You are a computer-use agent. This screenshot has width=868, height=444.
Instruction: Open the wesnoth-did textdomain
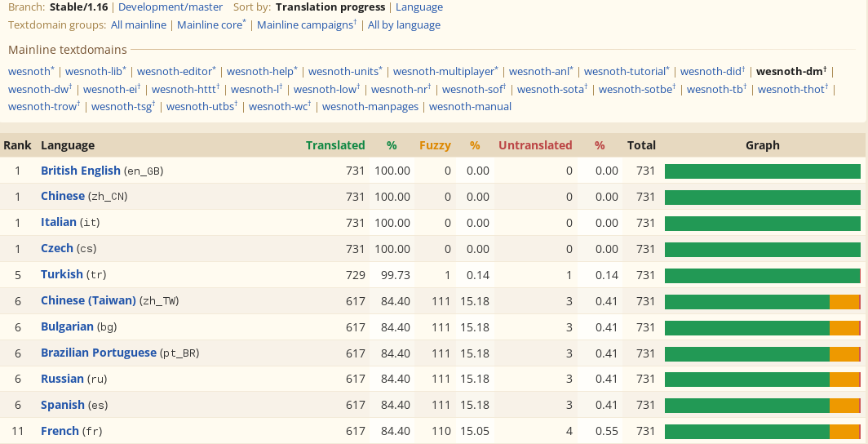(x=712, y=72)
